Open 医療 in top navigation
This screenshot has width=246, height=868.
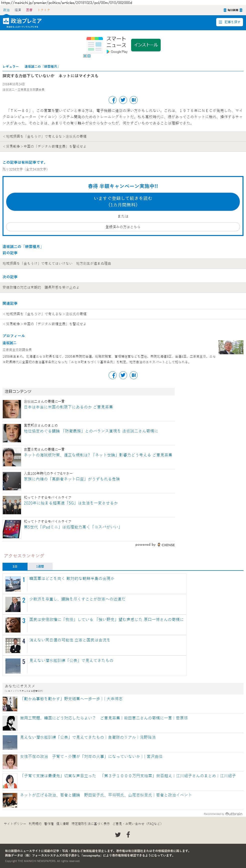pos(29,10)
